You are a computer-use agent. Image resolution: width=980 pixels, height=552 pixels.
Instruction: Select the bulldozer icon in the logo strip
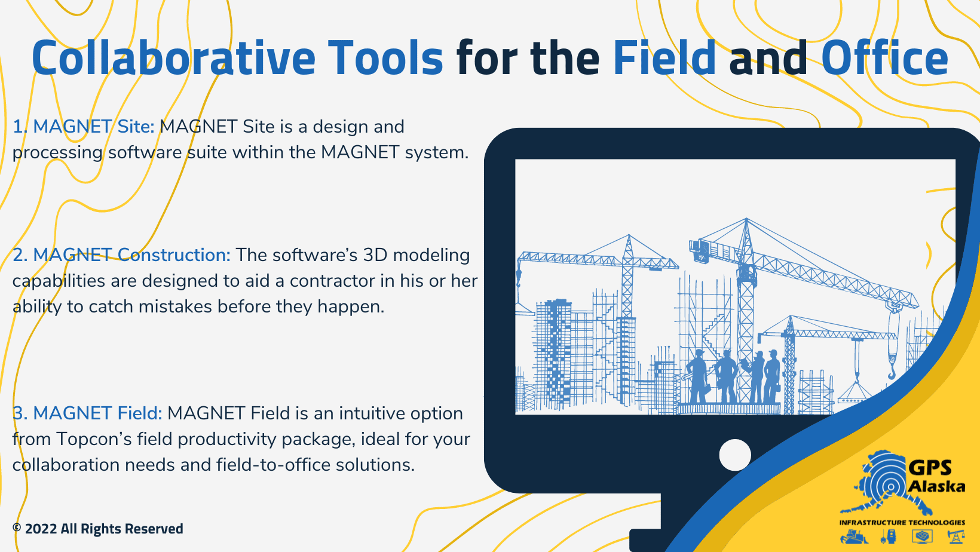click(853, 536)
